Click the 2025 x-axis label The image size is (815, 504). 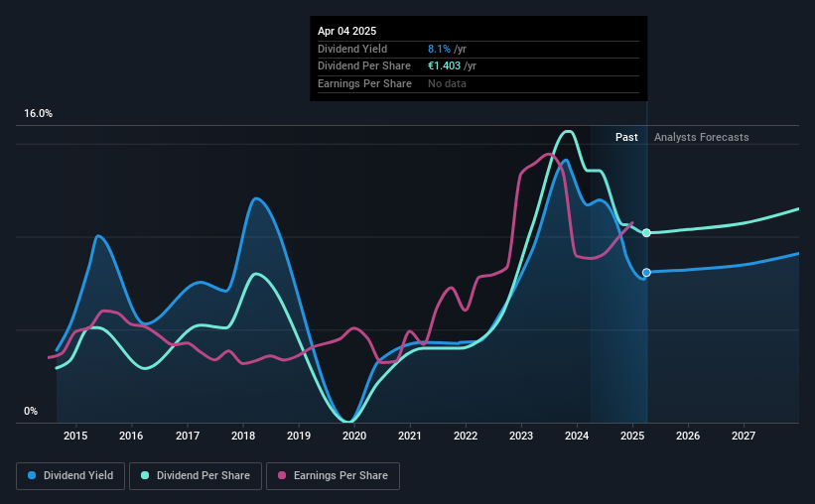632,436
